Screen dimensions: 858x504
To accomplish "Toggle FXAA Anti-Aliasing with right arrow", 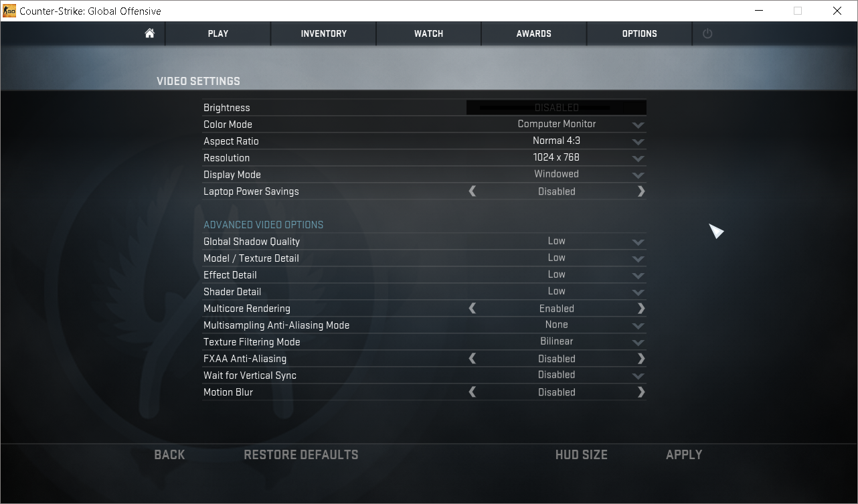I will 641,359.
